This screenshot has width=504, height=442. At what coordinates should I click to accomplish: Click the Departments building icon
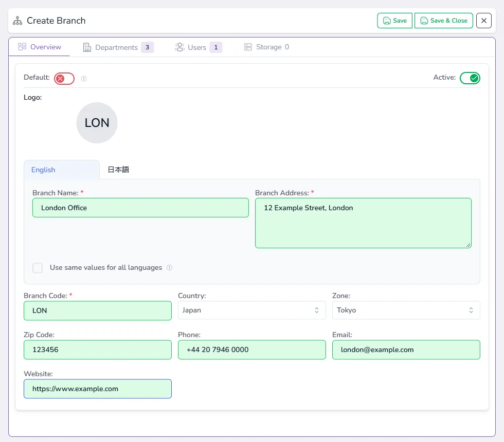[87, 47]
